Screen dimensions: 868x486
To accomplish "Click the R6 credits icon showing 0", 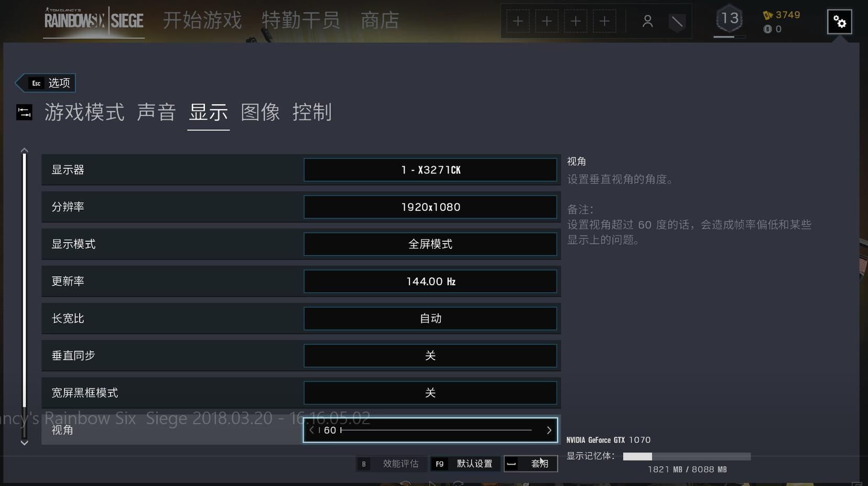I will [767, 29].
